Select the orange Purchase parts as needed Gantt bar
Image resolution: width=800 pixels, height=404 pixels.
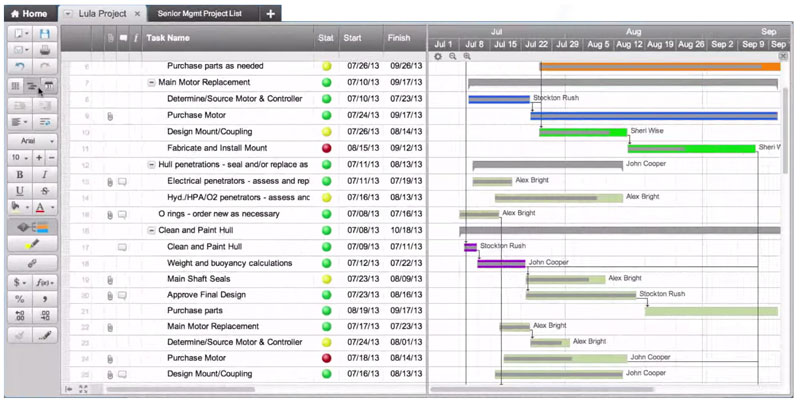click(660, 67)
